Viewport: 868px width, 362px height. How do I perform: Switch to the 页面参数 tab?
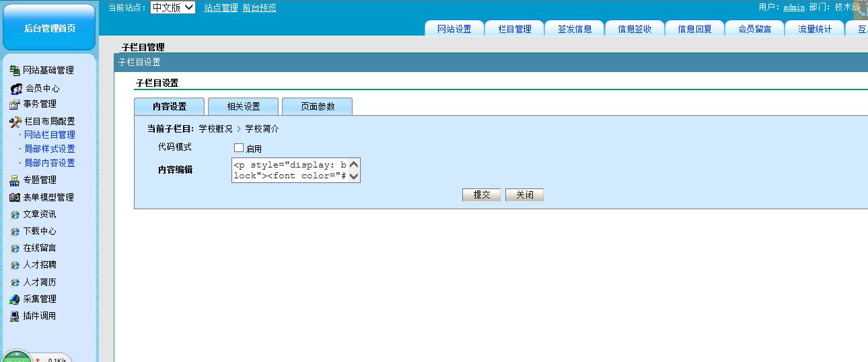click(x=317, y=107)
